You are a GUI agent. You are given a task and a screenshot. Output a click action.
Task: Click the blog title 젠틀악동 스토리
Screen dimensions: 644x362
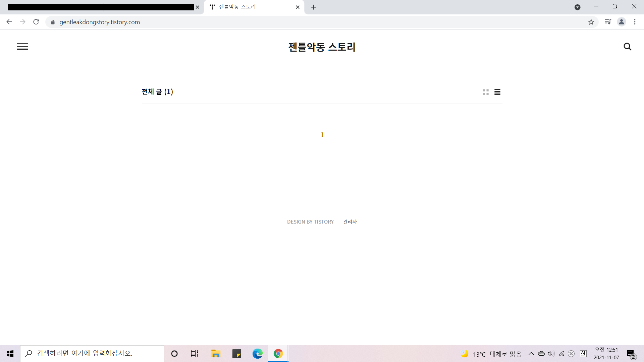point(322,47)
